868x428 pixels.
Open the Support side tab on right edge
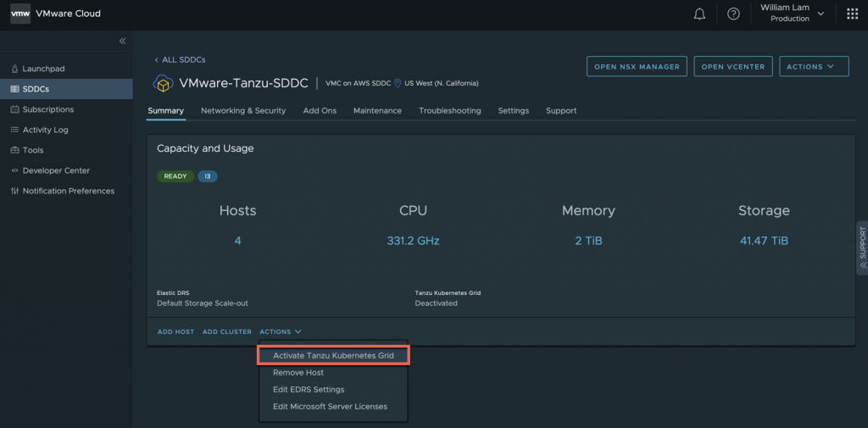tap(862, 247)
